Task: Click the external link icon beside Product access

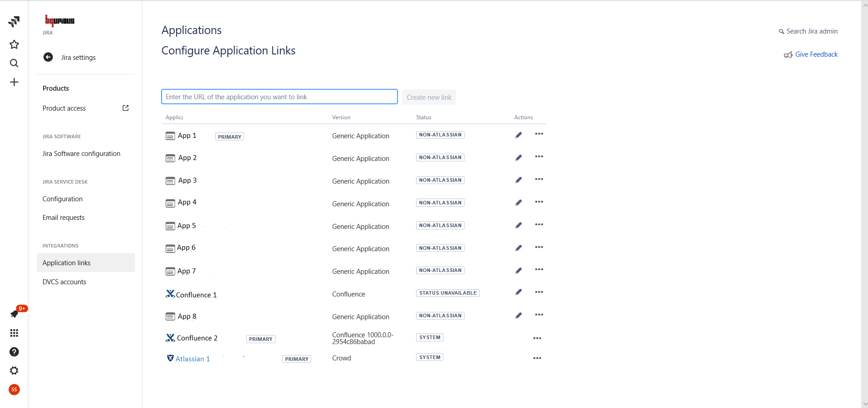Action: 126,108
